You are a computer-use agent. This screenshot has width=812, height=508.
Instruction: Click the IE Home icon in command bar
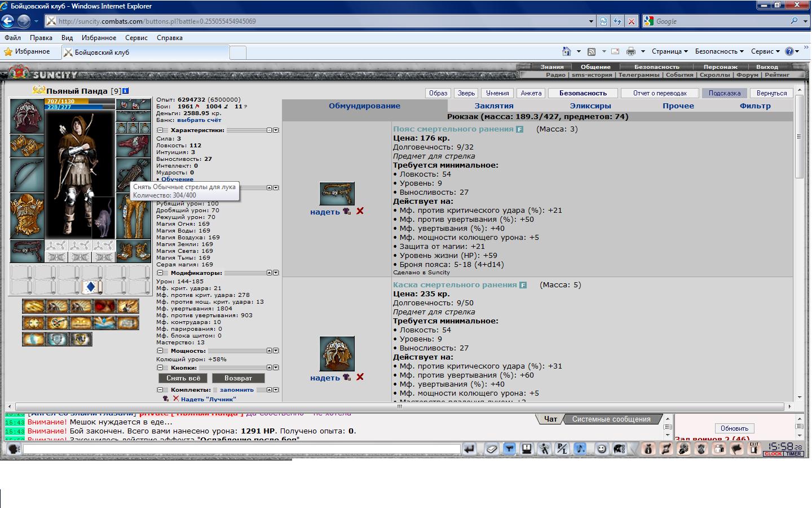tap(566, 51)
